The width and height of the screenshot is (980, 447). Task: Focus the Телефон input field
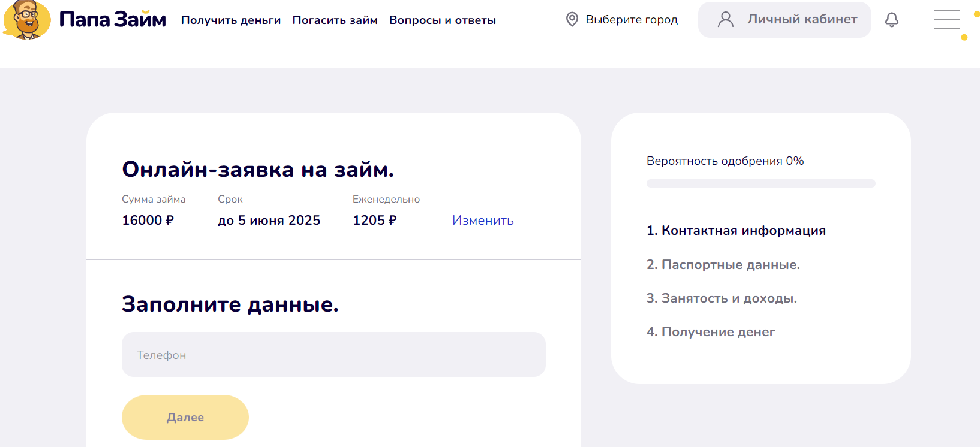333,355
